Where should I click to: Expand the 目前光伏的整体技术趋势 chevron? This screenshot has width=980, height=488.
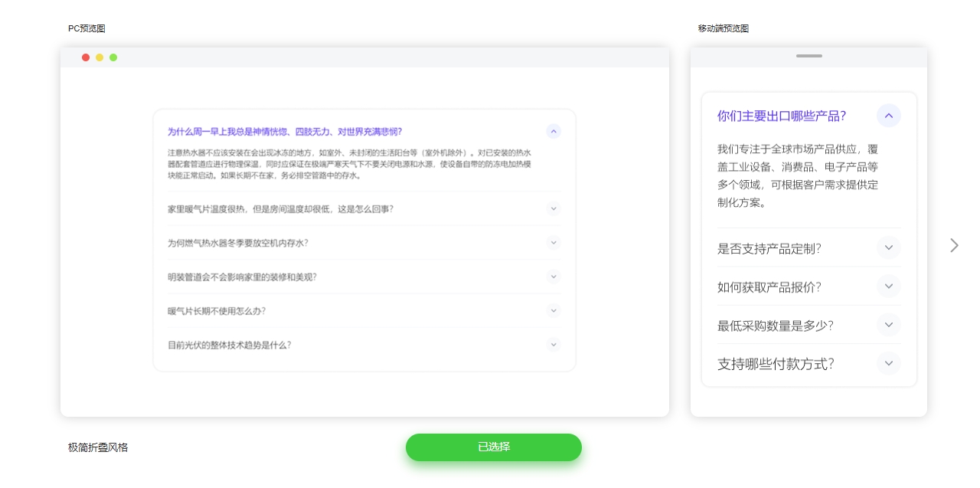point(554,345)
